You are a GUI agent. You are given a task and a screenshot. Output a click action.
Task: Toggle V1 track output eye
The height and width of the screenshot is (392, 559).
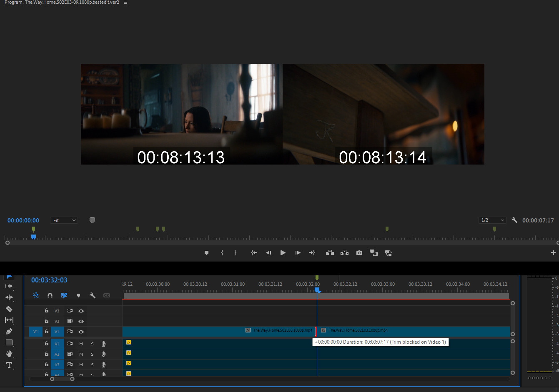click(81, 332)
